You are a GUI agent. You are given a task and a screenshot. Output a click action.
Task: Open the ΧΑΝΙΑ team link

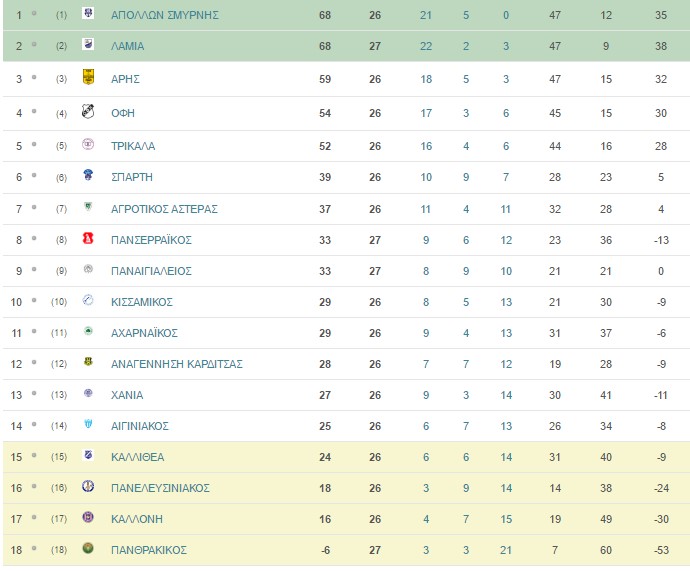127,395
